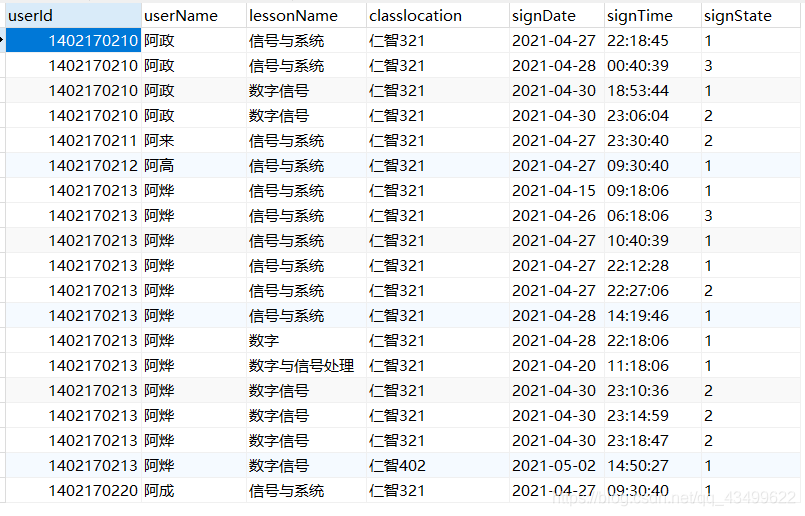Click the signState column header
The image size is (805, 516).
pos(751,15)
